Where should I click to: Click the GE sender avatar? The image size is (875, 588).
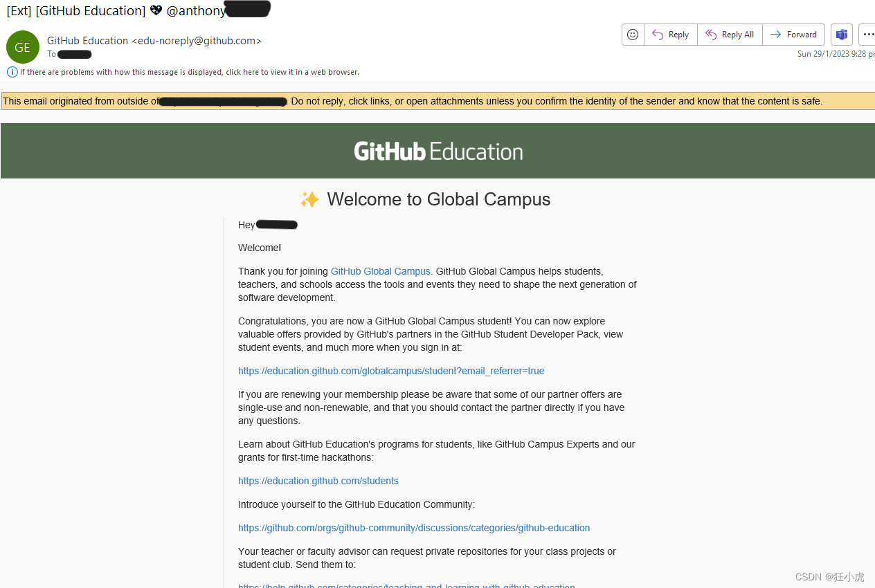point(22,47)
